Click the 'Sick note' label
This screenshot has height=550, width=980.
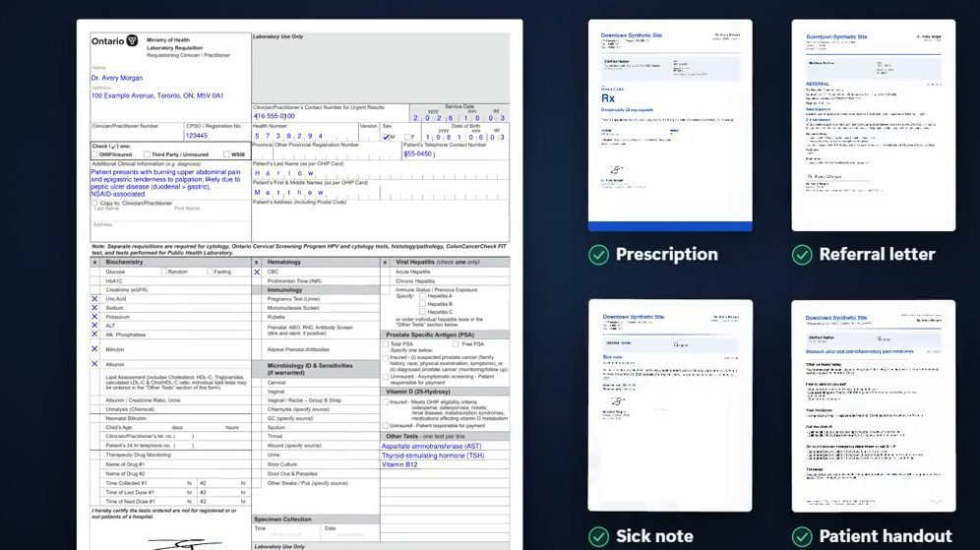654,536
